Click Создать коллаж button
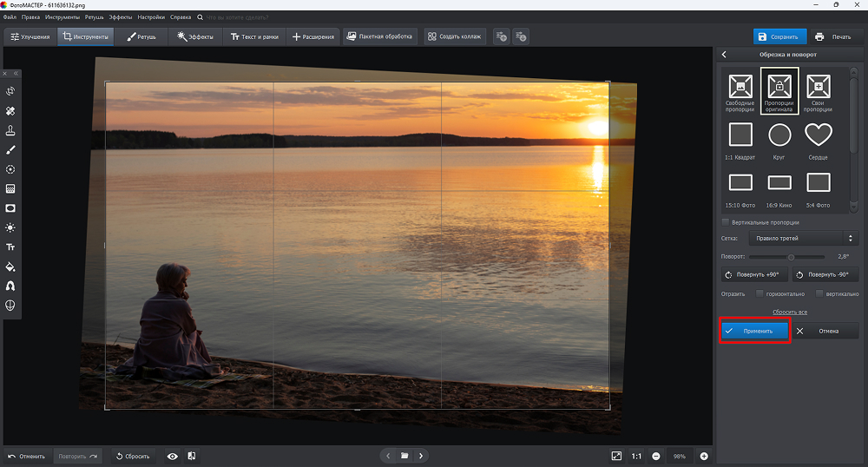Image resolution: width=868 pixels, height=467 pixels. click(x=455, y=36)
